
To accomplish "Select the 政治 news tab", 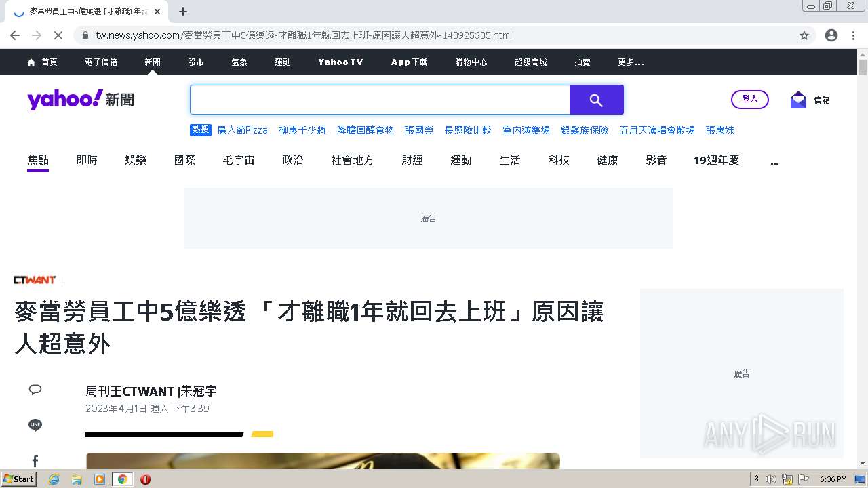I will point(293,161).
